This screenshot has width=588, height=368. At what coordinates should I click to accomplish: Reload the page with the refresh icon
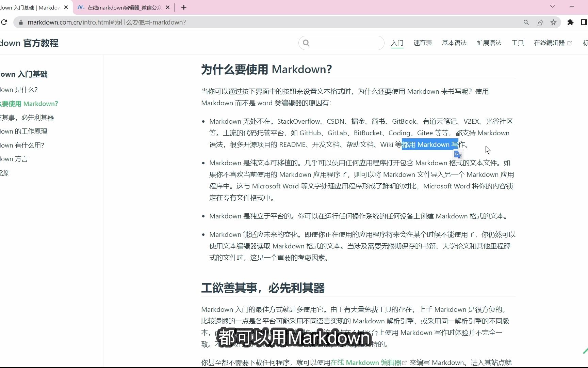[x=4, y=22]
